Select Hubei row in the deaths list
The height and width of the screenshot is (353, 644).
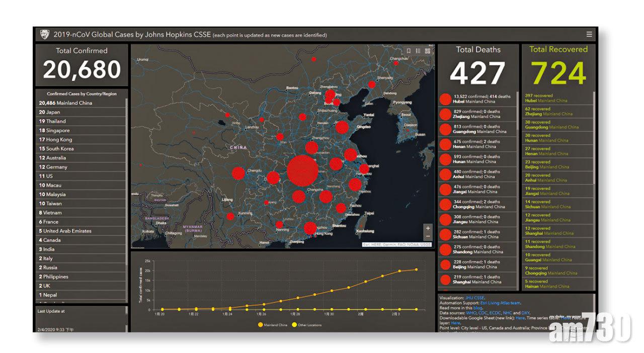pos(475,99)
